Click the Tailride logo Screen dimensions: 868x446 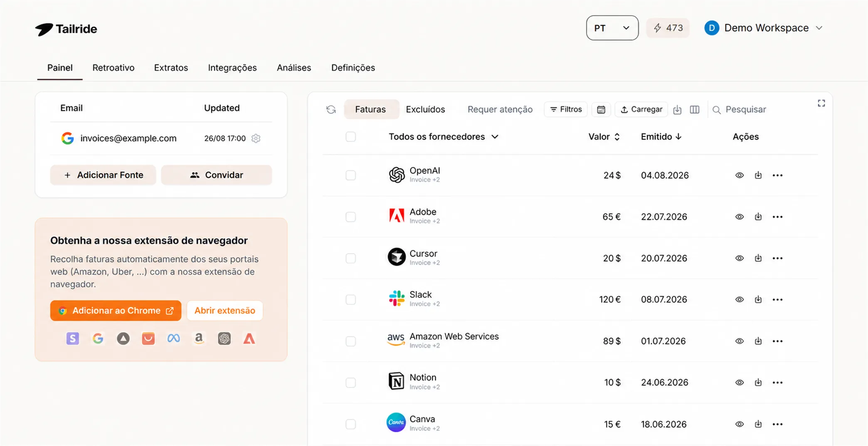click(x=66, y=29)
